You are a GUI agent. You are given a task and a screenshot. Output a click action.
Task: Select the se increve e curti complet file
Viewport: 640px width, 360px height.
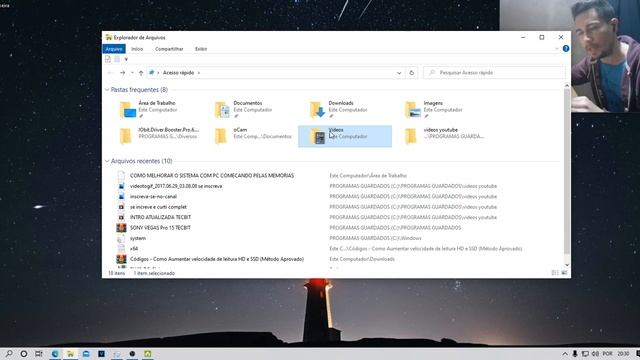point(158,207)
